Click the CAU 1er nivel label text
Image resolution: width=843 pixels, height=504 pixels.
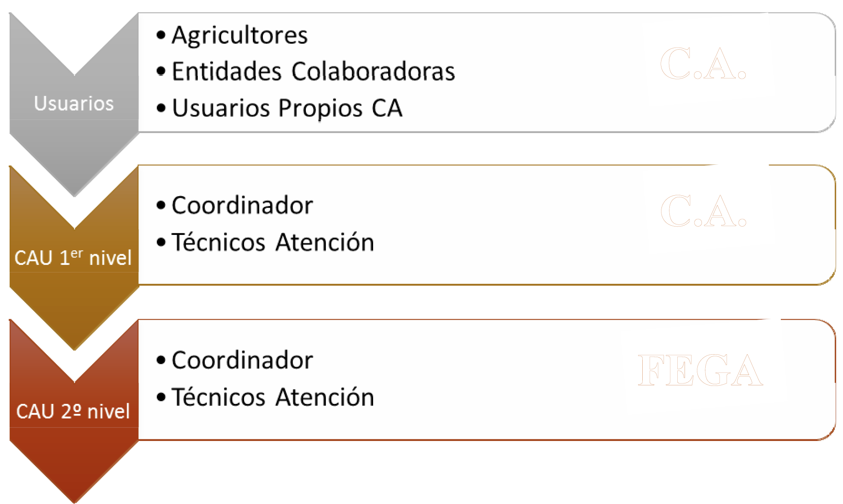pyautogui.click(x=73, y=257)
